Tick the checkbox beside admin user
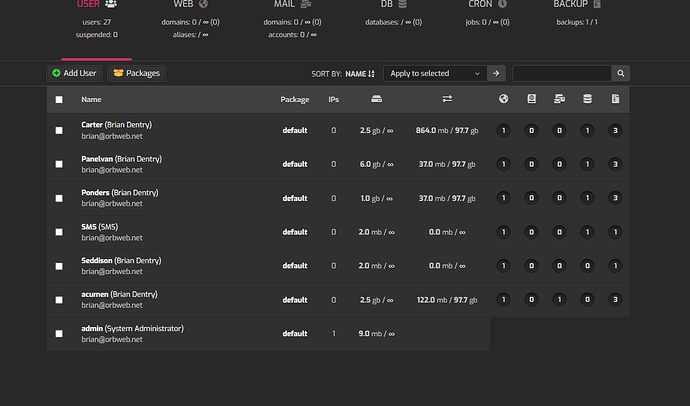 pos(59,333)
